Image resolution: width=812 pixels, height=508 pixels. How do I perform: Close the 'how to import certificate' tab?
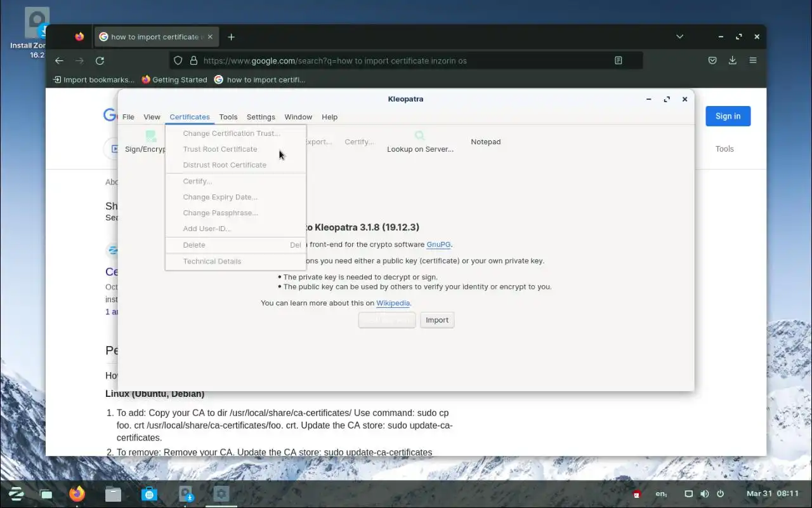[210, 37]
